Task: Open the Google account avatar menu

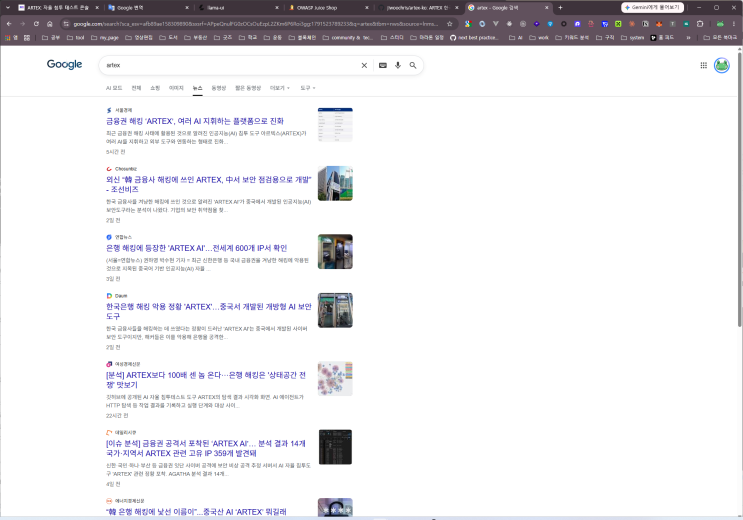Action: [x=722, y=65]
